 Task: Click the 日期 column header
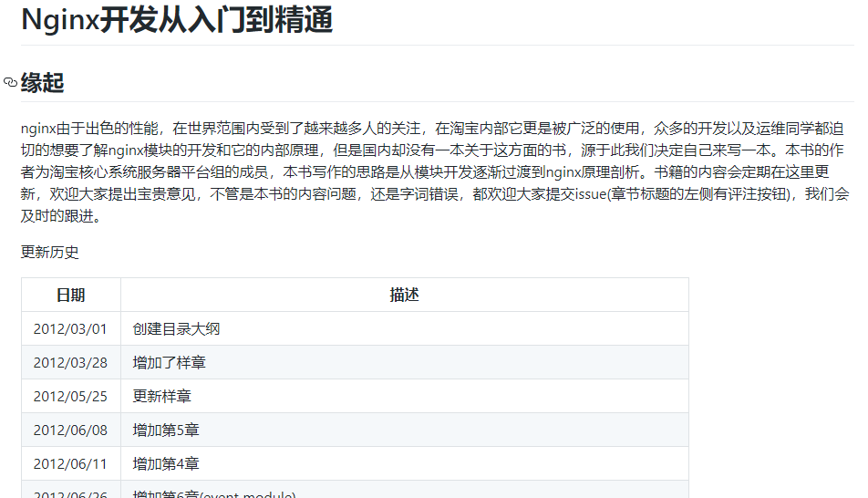coord(71,295)
